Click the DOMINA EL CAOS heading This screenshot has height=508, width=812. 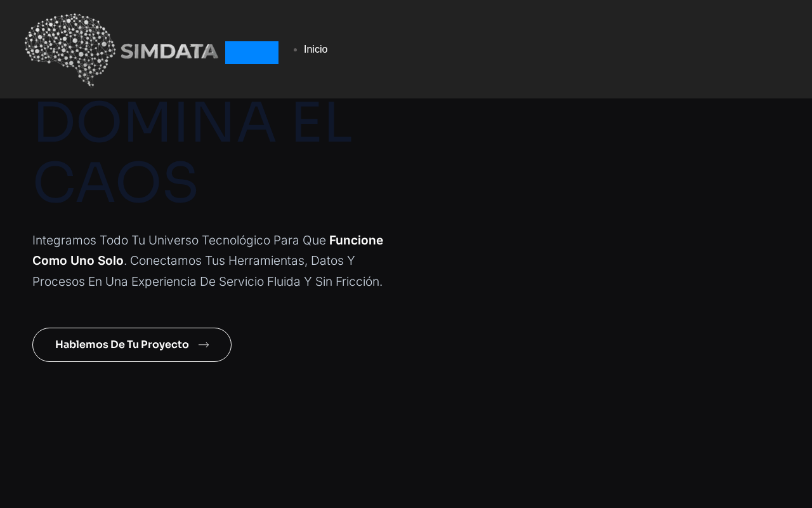193,152
